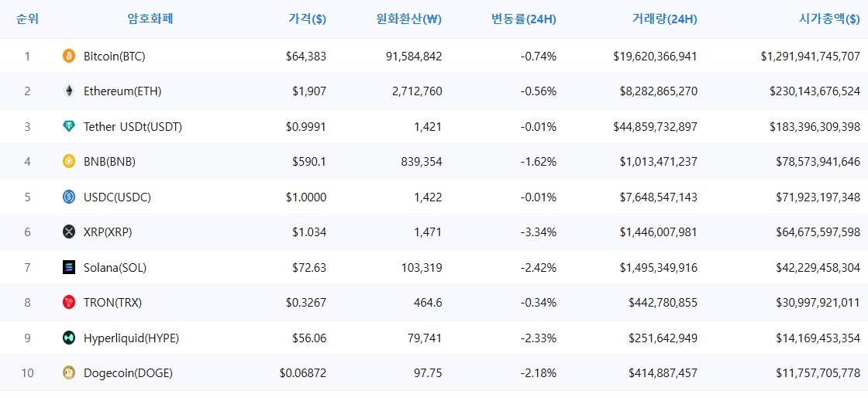Select the won value 839,354

coord(422,161)
